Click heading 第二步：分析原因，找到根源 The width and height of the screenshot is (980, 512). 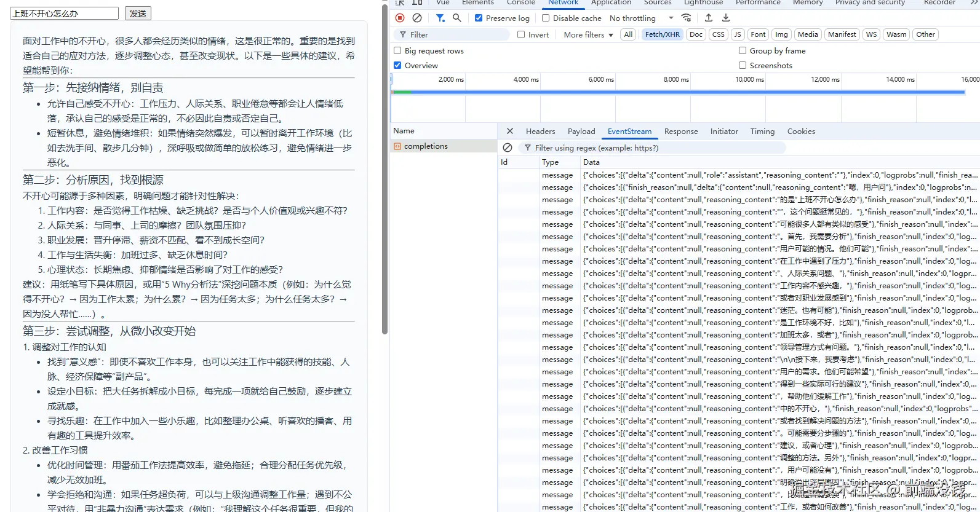(x=94, y=180)
